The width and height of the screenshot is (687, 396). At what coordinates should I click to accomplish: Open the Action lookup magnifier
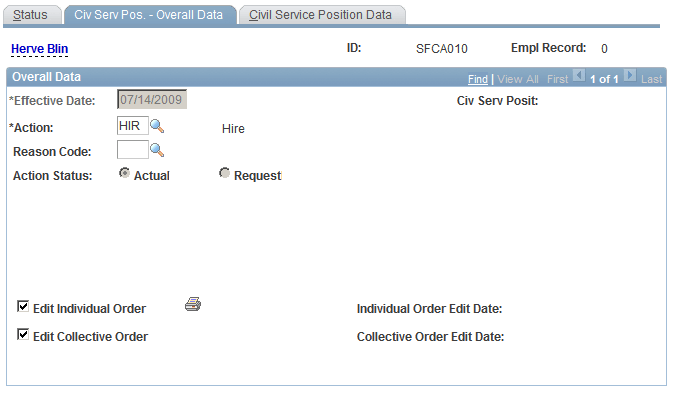click(x=157, y=127)
